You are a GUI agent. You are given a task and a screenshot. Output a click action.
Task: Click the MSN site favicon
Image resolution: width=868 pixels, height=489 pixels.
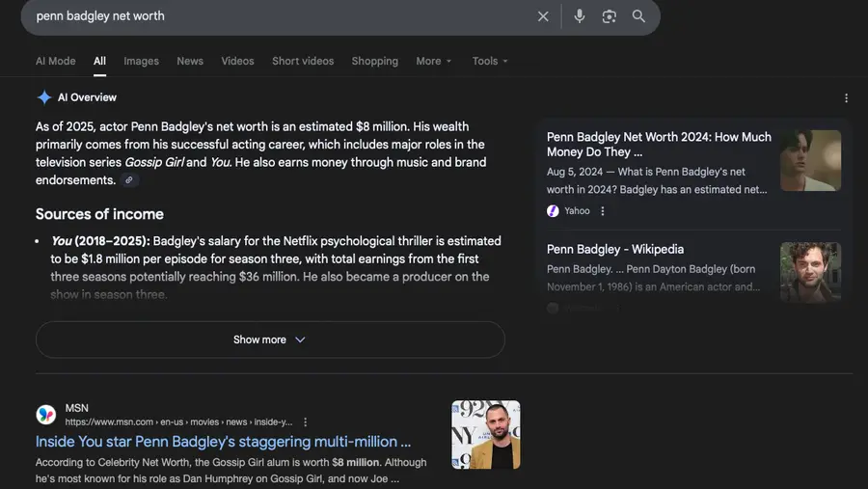[x=46, y=415]
